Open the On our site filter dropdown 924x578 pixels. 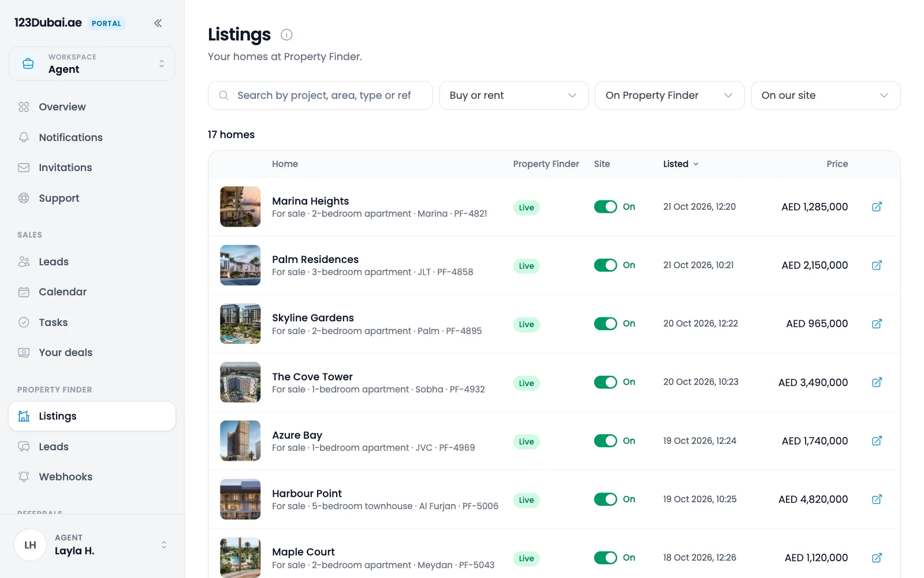(825, 95)
